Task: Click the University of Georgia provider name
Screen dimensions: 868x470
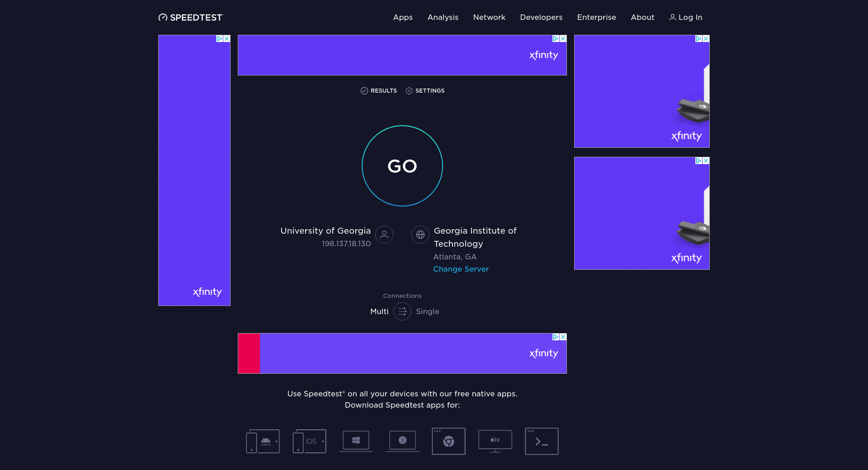Action: (x=325, y=230)
